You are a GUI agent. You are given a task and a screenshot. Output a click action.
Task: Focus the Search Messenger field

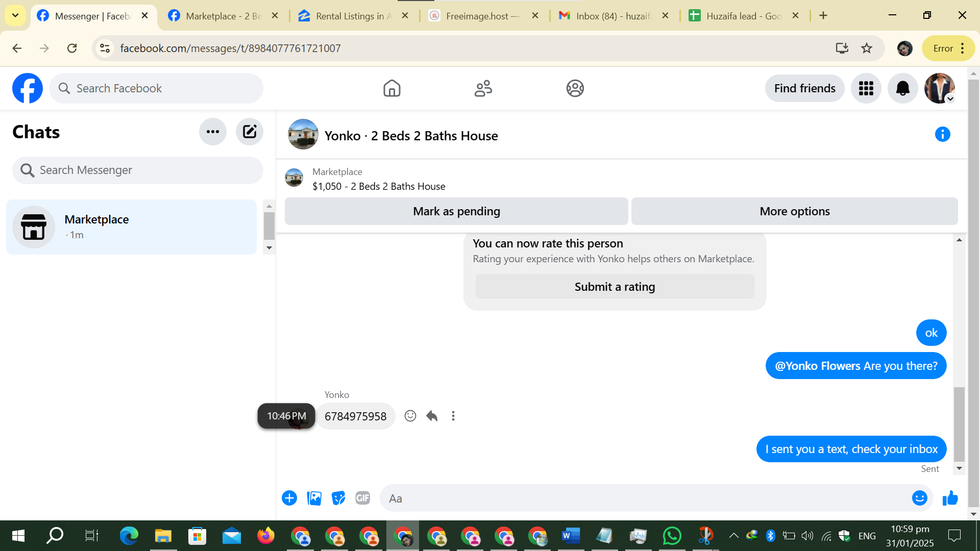(138, 170)
